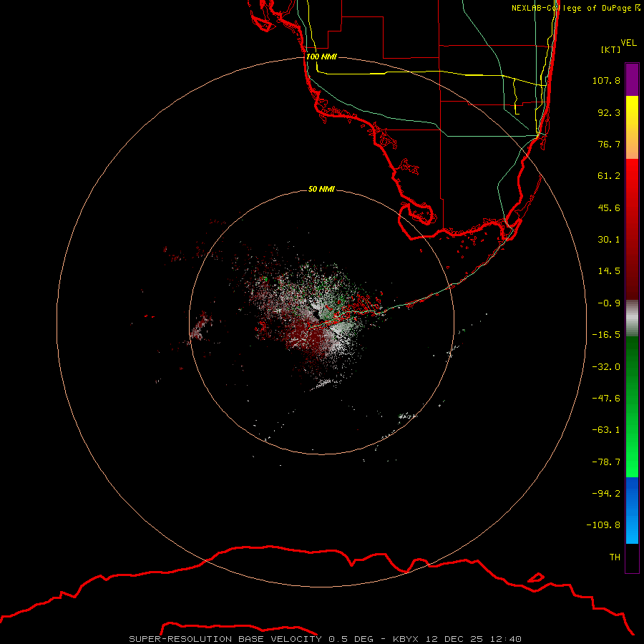
Task: Click the -78.7 velocity scale value
Action: (x=606, y=462)
